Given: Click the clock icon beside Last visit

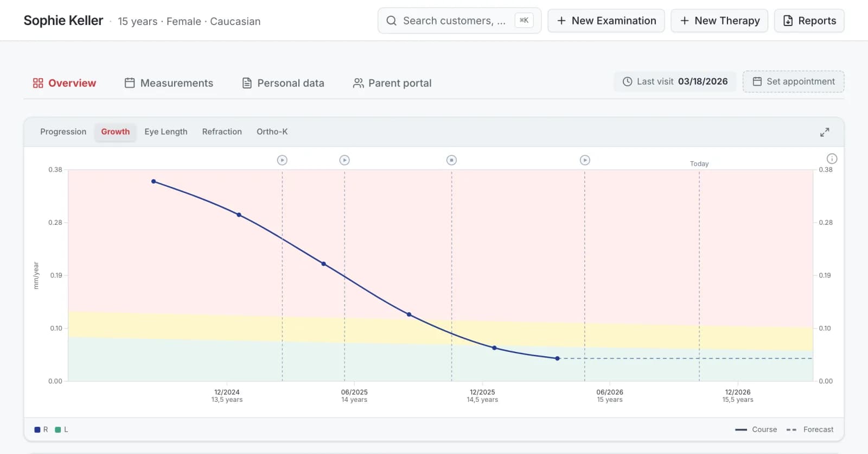Looking at the screenshot, I should click(x=627, y=81).
